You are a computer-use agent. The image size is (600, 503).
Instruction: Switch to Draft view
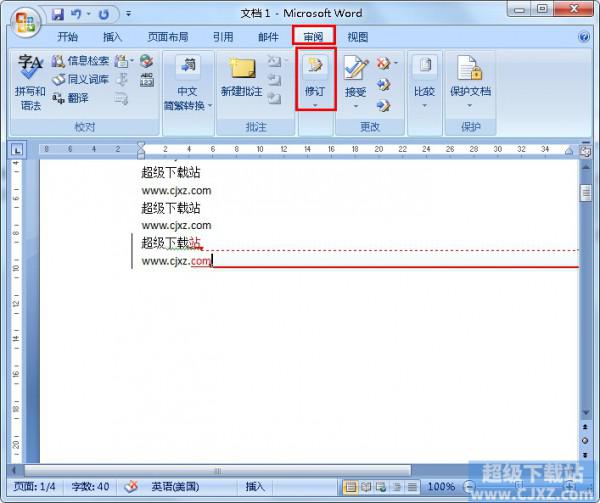click(412, 487)
